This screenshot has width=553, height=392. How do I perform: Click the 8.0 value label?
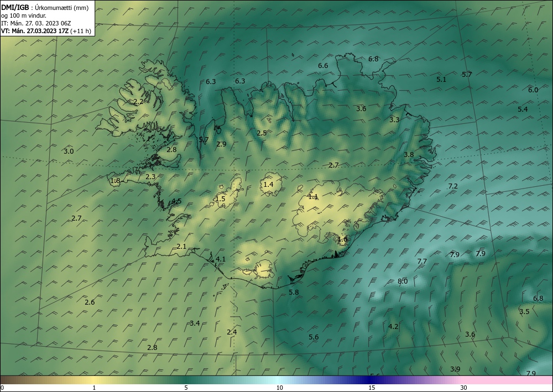click(x=403, y=281)
